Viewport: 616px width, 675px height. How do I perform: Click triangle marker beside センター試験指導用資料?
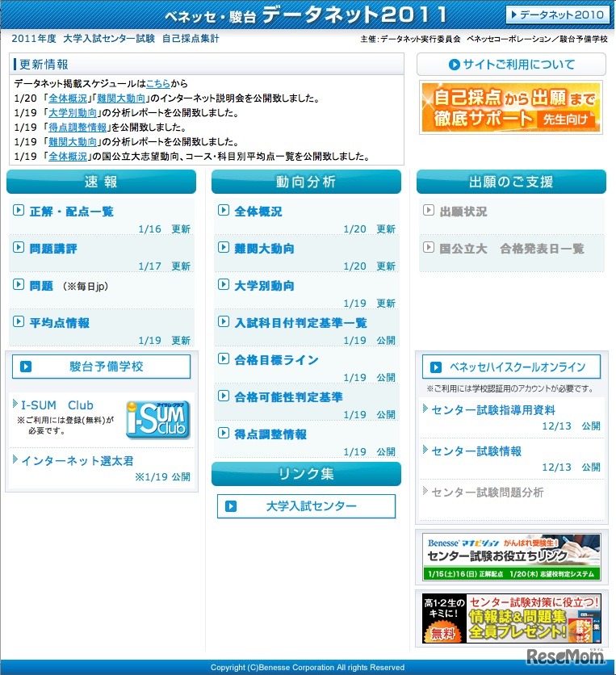425,409
